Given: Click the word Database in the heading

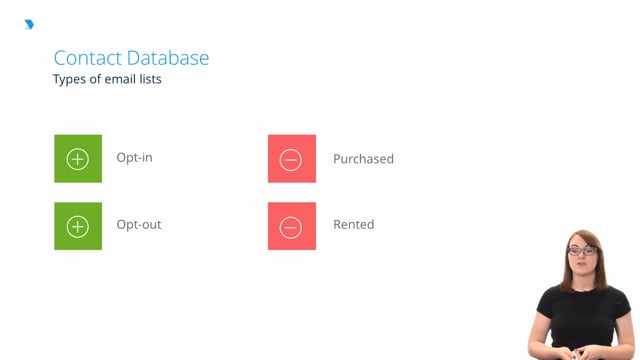Looking at the screenshot, I should coord(168,58).
